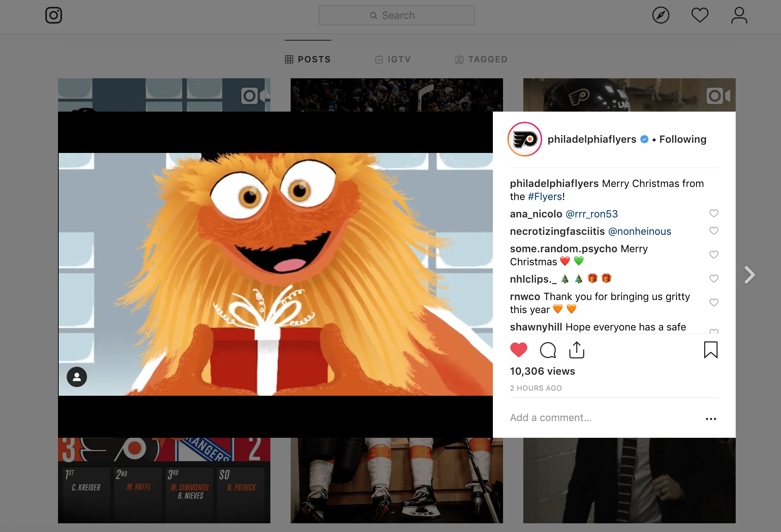
Task: Unlike the post with the red heart
Action: tap(519, 350)
